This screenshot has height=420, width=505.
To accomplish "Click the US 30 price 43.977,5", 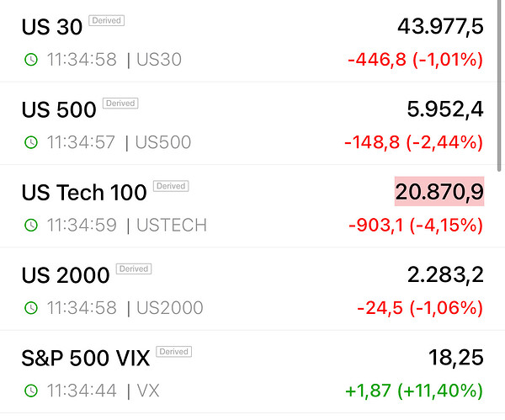I will 440,26.
